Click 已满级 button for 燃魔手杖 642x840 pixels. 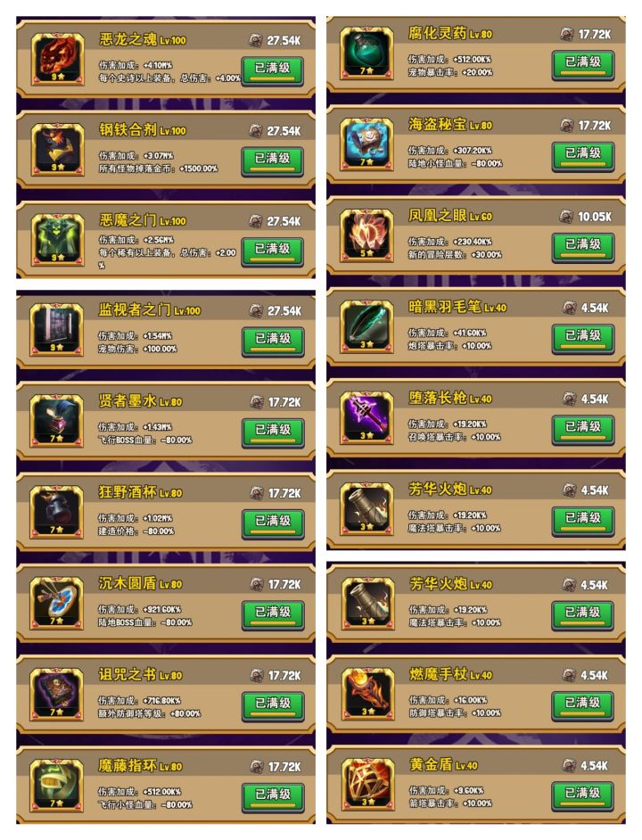(x=583, y=704)
